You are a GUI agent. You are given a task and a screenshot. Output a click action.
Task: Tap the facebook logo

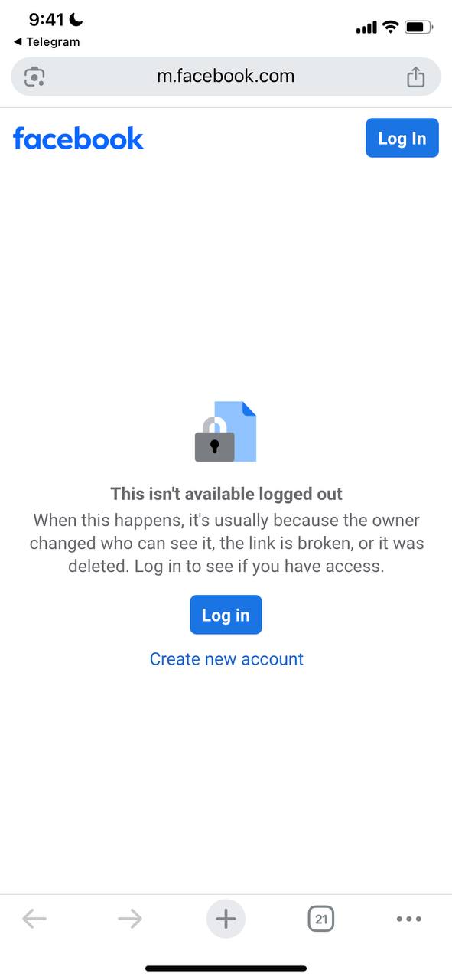click(x=78, y=139)
